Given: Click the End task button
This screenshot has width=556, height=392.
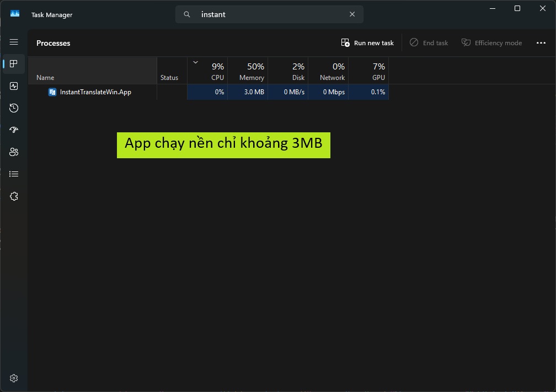Looking at the screenshot, I should coord(429,43).
